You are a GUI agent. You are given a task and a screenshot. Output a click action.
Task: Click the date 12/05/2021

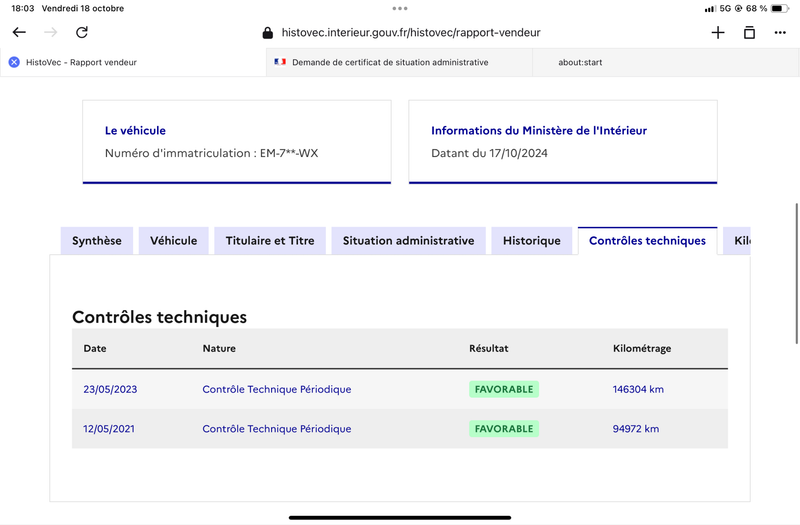(109, 429)
